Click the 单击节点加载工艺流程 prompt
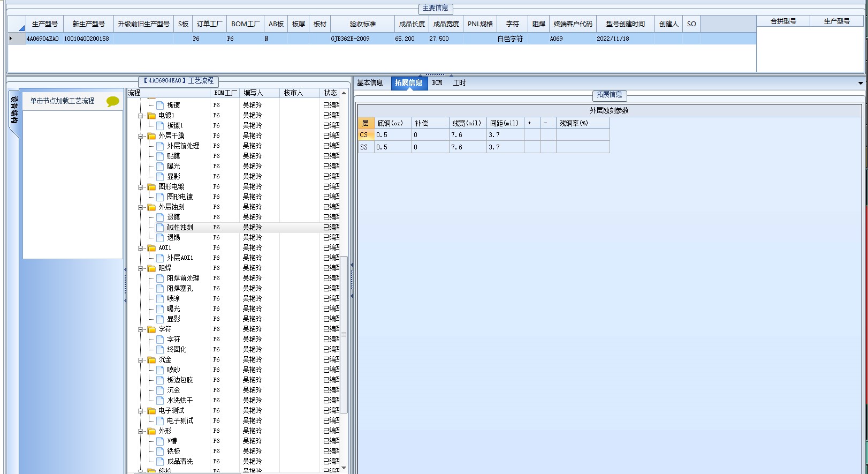 [62, 101]
